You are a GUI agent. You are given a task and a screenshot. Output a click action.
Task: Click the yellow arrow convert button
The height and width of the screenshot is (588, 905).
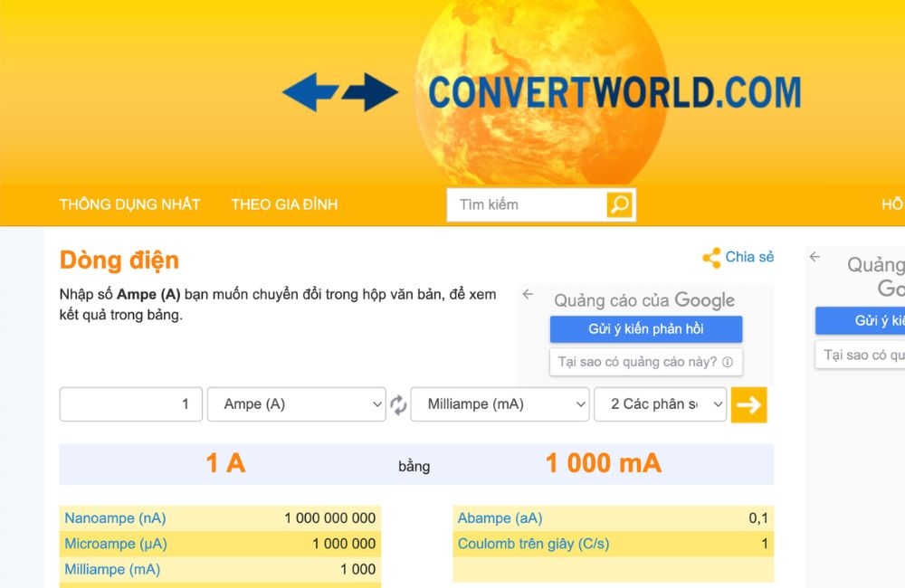coord(748,404)
